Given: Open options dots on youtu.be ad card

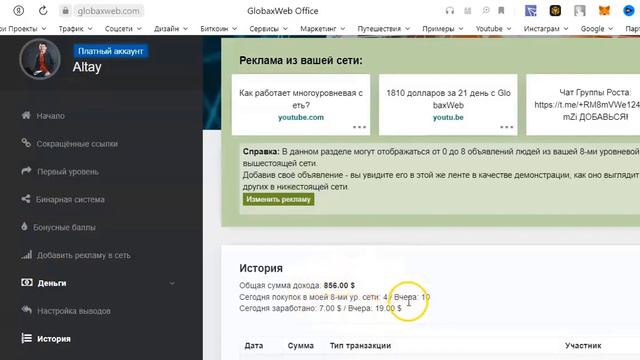Looking at the screenshot, I should coord(507,127).
